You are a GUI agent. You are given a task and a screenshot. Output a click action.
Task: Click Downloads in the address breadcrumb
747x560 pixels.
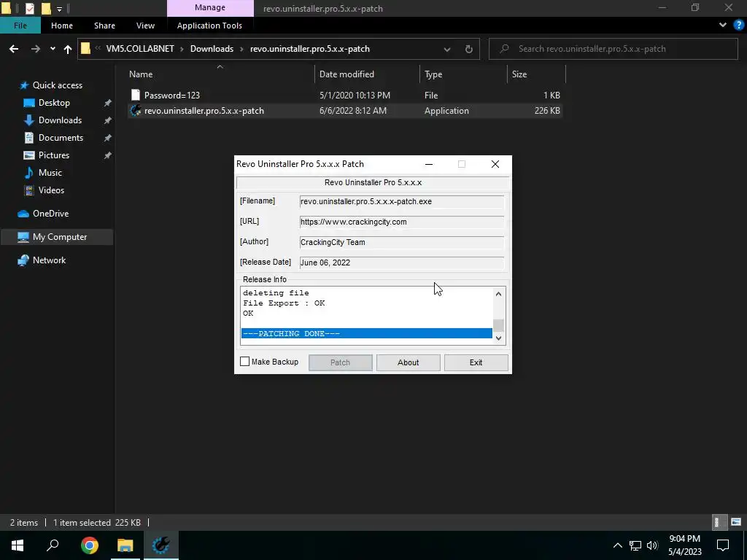212,49
